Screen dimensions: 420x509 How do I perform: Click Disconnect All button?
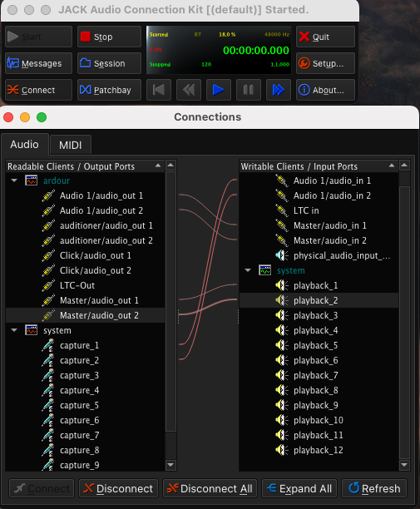pyautogui.click(x=210, y=488)
